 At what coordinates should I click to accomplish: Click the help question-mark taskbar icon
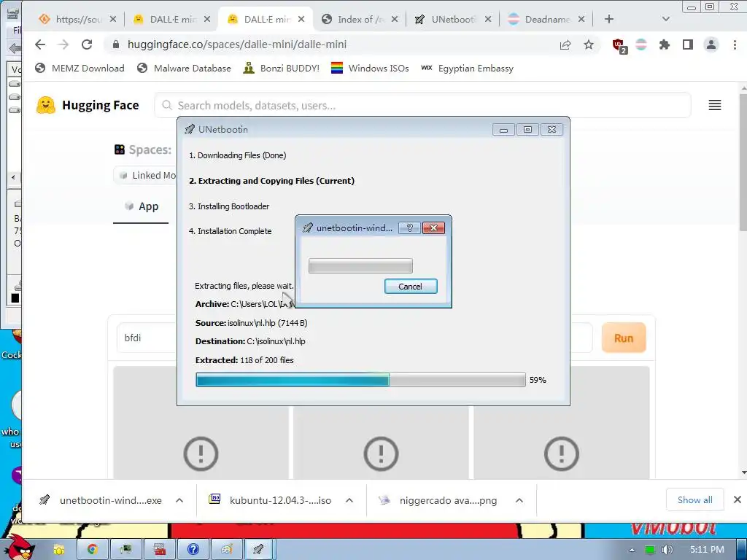point(193,550)
